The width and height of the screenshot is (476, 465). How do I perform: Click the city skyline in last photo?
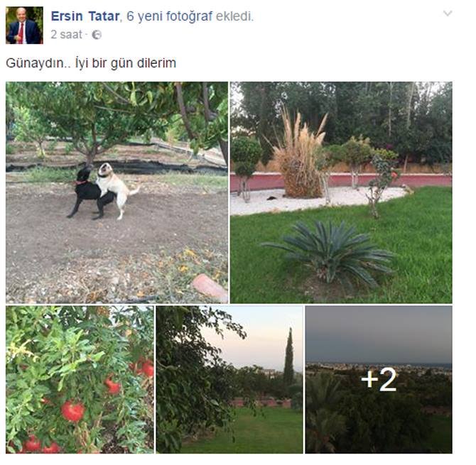[379, 368]
